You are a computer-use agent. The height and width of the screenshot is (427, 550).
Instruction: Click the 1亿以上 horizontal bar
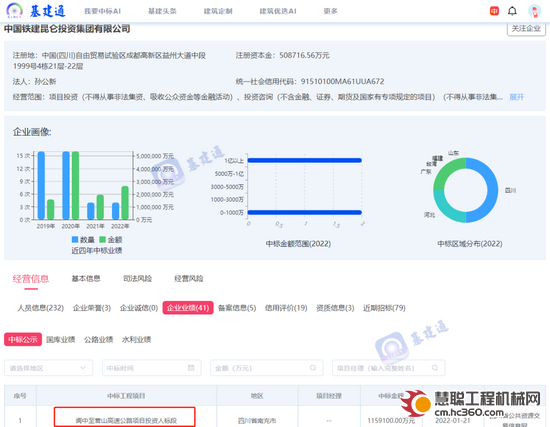pyautogui.click(x=304, y=160)
